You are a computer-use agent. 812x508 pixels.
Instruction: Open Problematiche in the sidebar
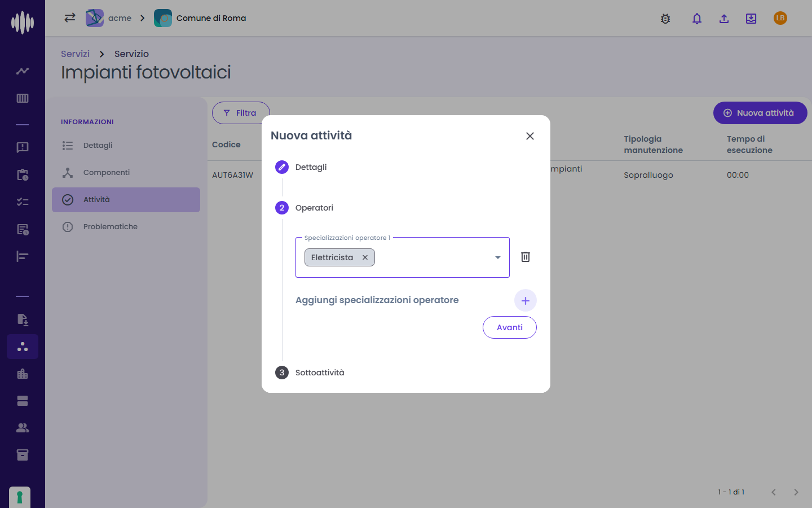coord(126,227)
